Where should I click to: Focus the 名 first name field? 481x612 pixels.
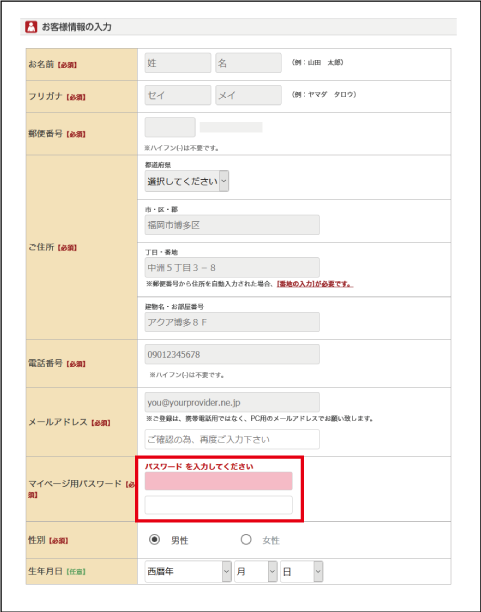click(248, 63)
